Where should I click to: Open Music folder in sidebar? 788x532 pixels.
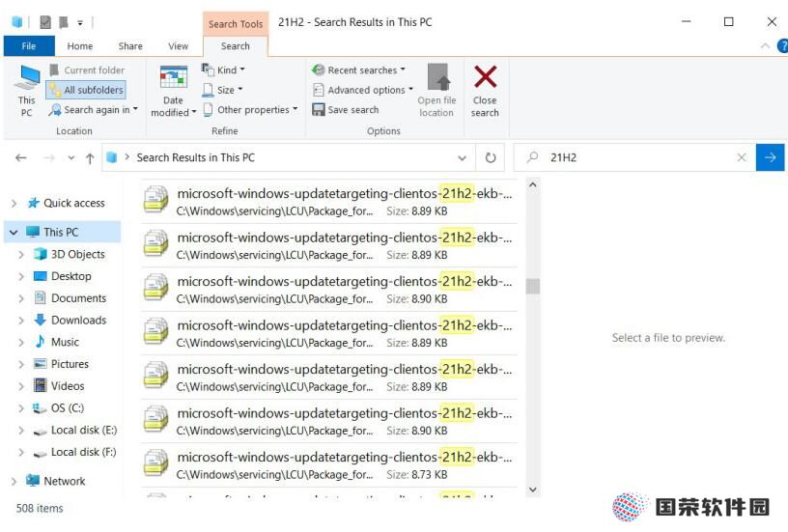[x=65, y=342]
